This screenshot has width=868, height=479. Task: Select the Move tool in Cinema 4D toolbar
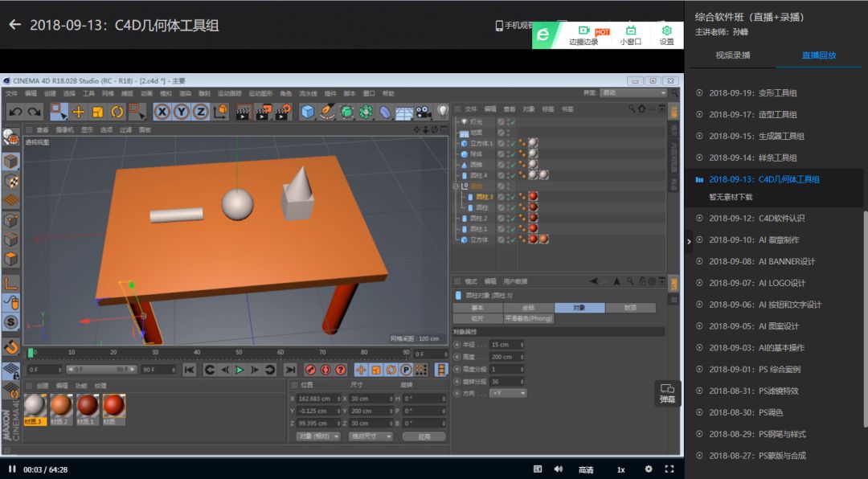(79, 112)
